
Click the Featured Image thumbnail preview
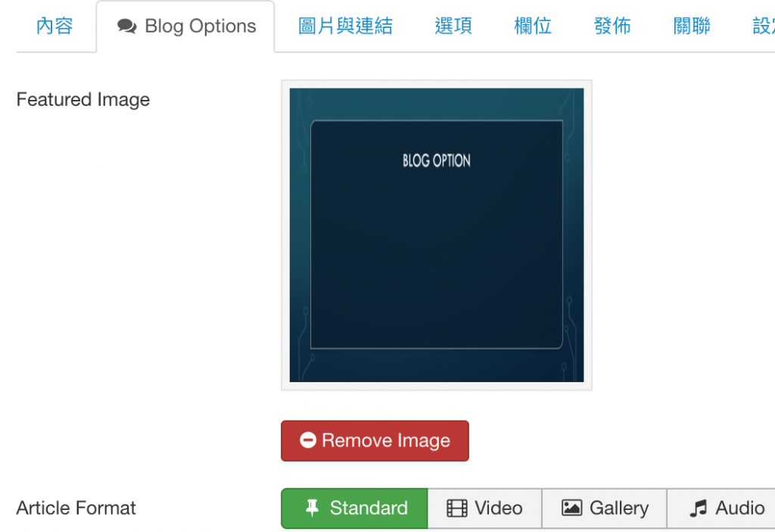437,235
